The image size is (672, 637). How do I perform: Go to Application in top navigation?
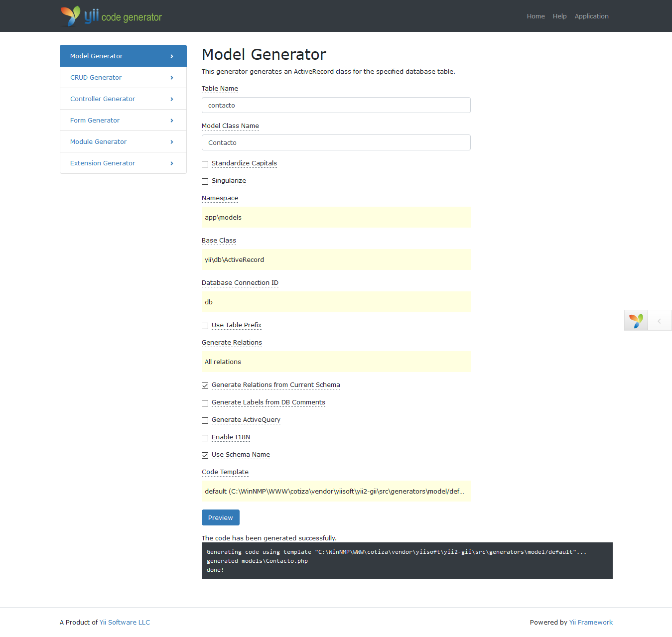591,16
